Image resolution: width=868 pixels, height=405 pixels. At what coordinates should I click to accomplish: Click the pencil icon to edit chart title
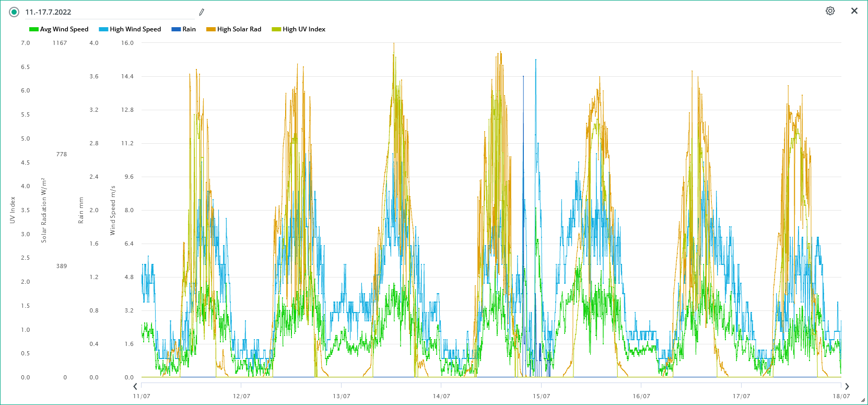pos(202,12)
